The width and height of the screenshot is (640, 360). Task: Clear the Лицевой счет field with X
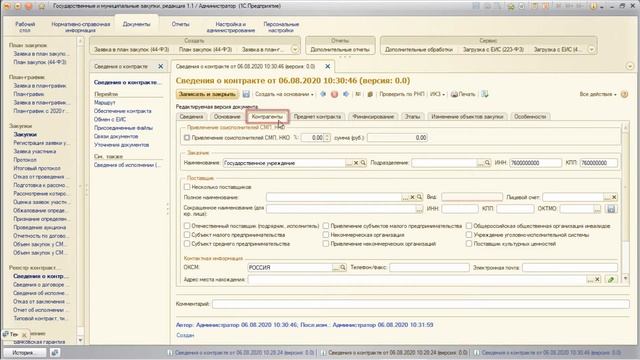(x=614, y=197)
